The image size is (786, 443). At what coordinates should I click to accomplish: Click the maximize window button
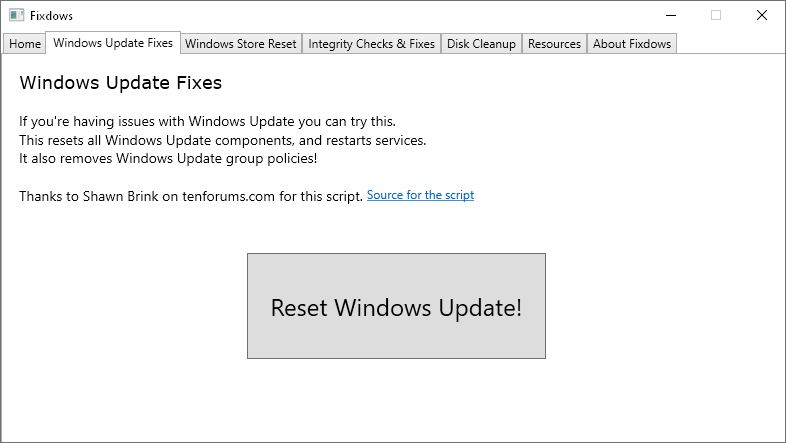(x=716, y=15)
